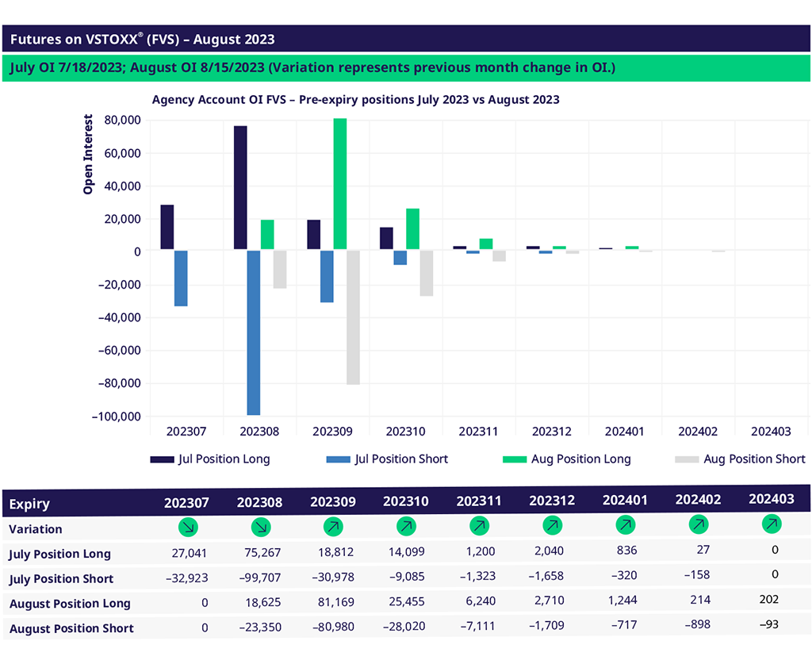Screen dimensions: 812x664
Task: Click the 202310 variation up-arrow icon
Action: (x=406, y=527)
